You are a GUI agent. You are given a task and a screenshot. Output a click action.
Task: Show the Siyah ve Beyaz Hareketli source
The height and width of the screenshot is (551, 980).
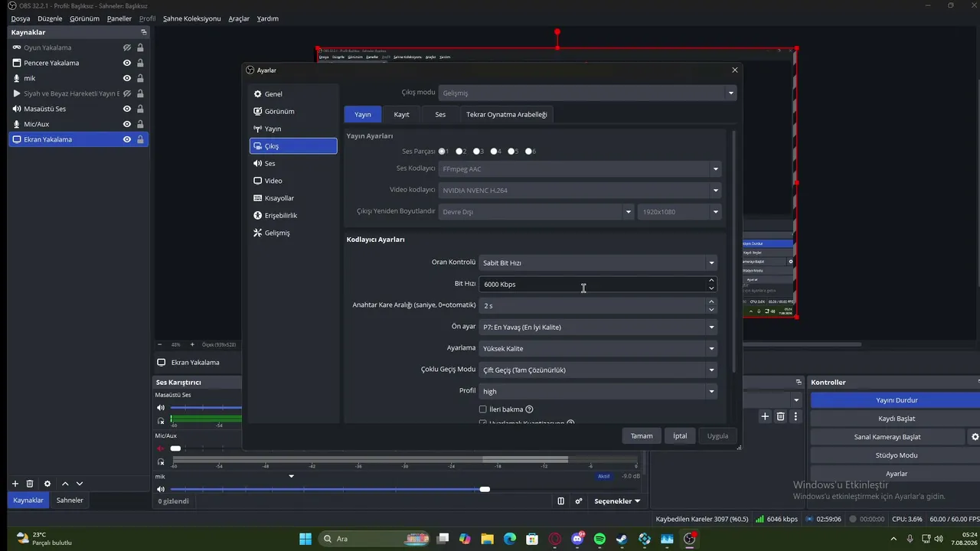(127, 93)
